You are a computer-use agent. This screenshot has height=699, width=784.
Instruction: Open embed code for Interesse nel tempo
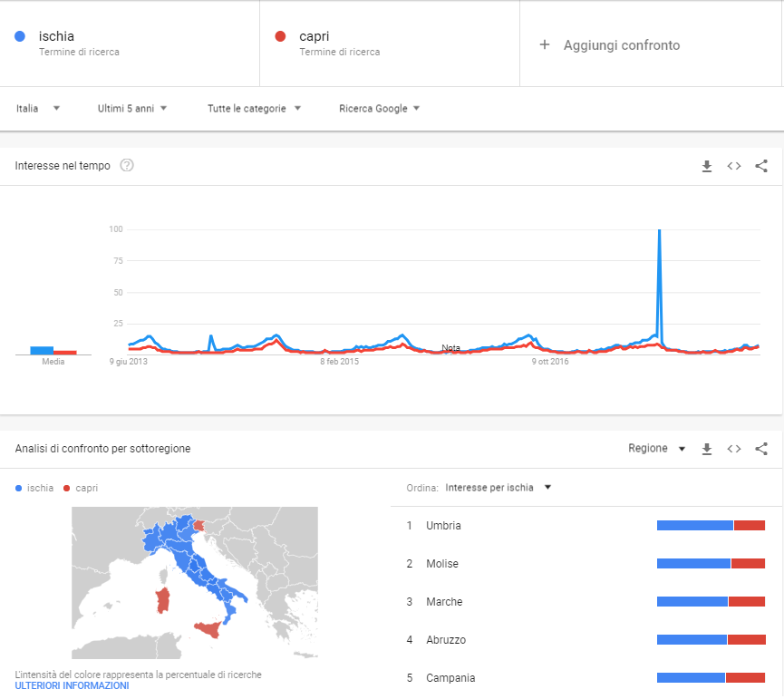[x=734, y=166]
